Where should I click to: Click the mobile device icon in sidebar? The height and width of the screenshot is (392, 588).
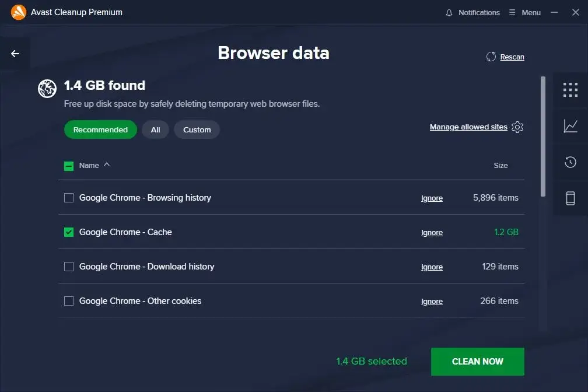(570, 198)
